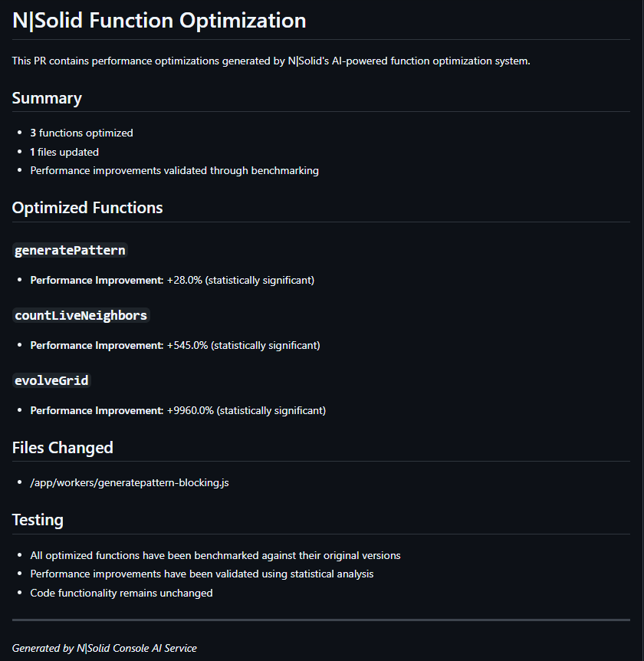
Task: Click the "3 functions optimized" bullet
Action: (x=81, y=133)
